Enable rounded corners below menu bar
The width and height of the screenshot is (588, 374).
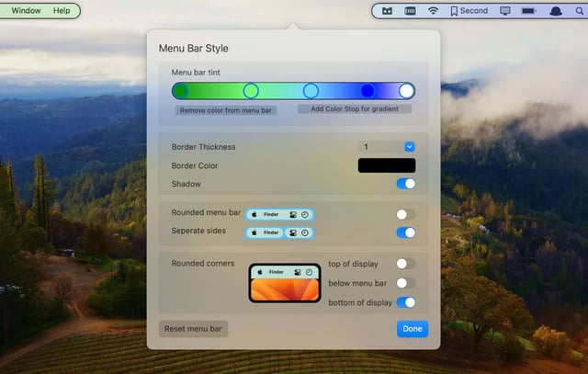pos(406,283)
